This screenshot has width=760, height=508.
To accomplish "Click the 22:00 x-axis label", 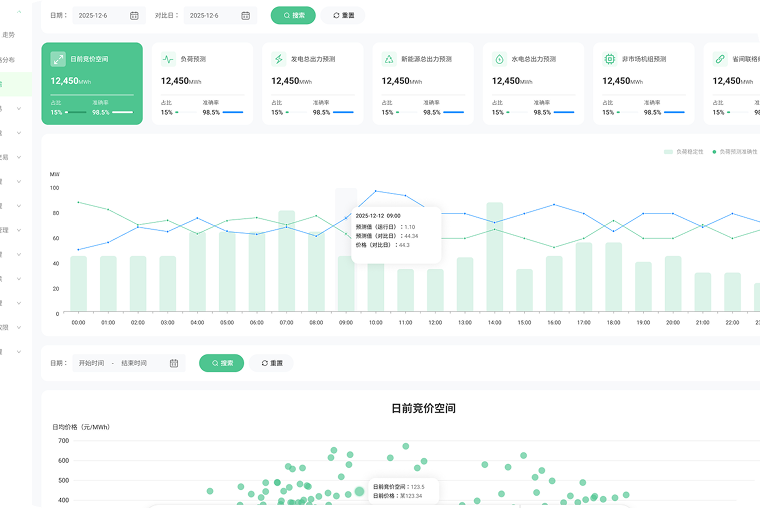I will tap(732, 322).
